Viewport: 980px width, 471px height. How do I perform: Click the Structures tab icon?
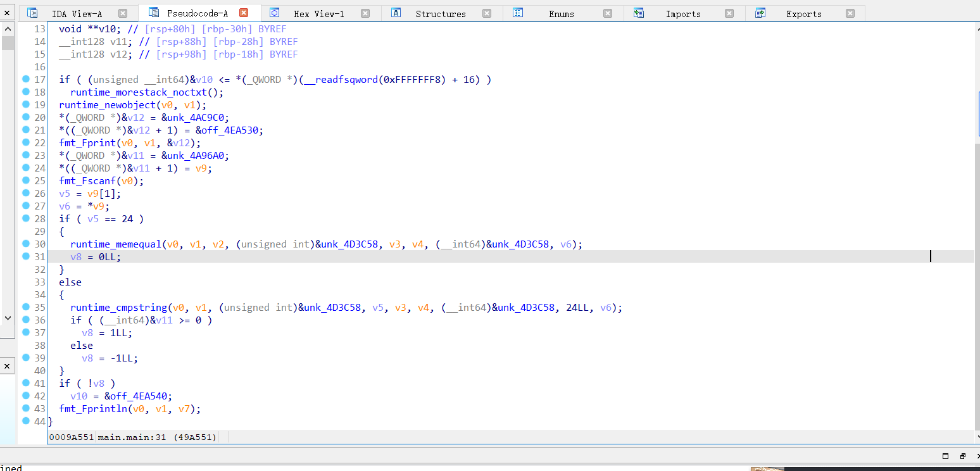(396, 13)
